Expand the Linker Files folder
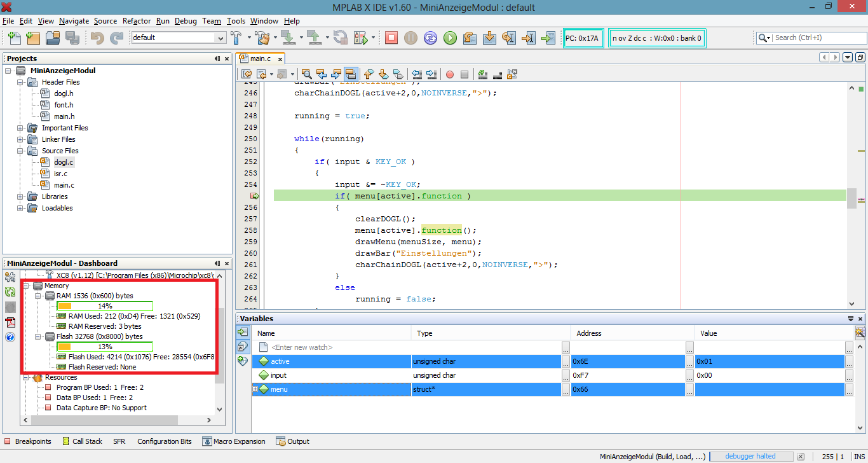Image resolution: width=868 pixels, height=463 pixels. [20, 139]
